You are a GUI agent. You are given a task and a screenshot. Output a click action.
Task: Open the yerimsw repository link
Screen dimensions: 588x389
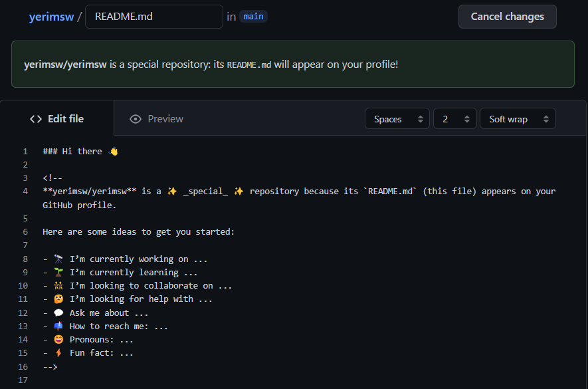tap(51, 17)
